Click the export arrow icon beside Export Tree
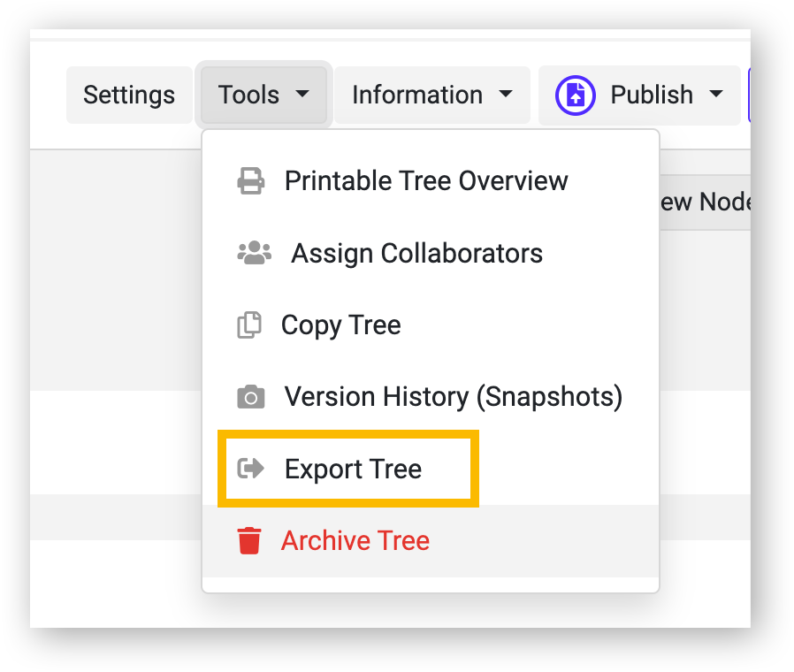Image resolution: width=794 pixels, height=672 pixels. click(250, 468)
